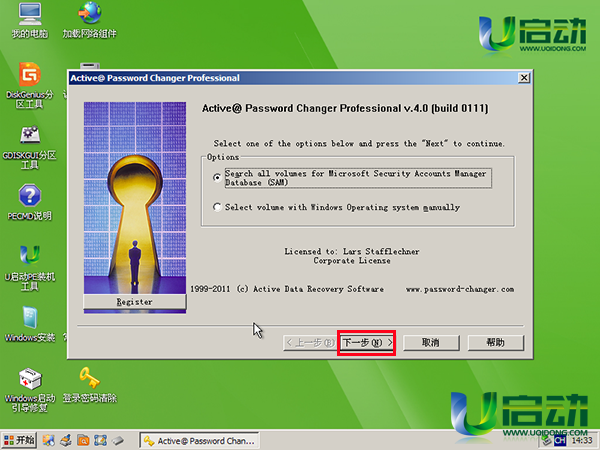Open 登录密码清除 key icon

[90, 385]
